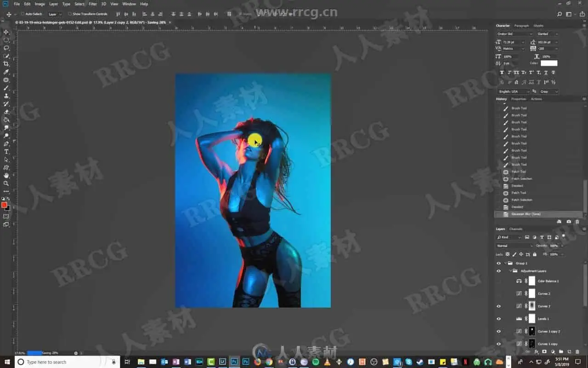
Task: Click the Type here to search box
Action: tap(67, 362)
